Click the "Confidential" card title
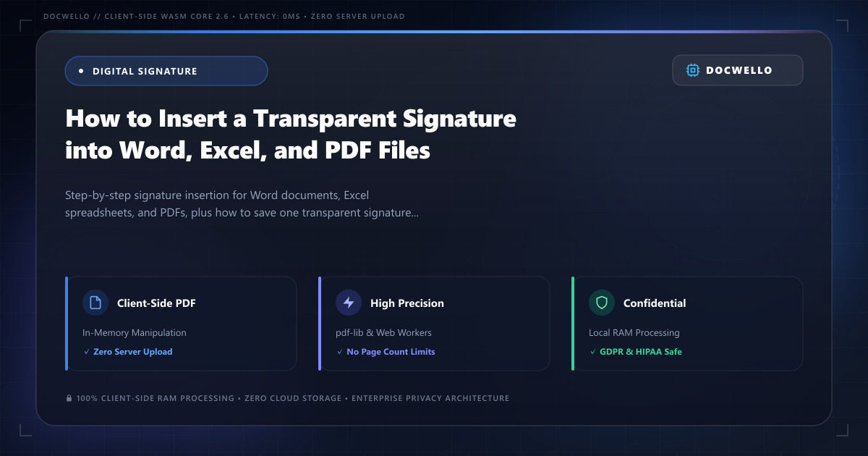Viewport: 868px width, 456px height. 655,303
